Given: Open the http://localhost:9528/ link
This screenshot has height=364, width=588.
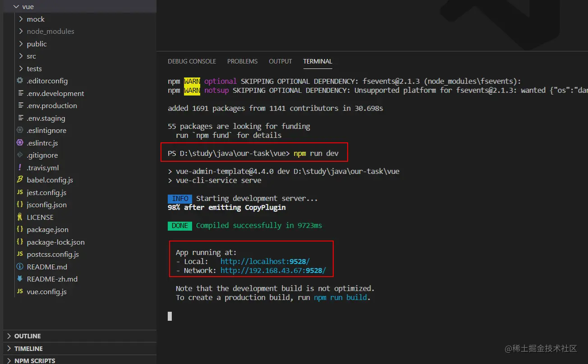Looking at the screenshot, I should tap(265, 261).
